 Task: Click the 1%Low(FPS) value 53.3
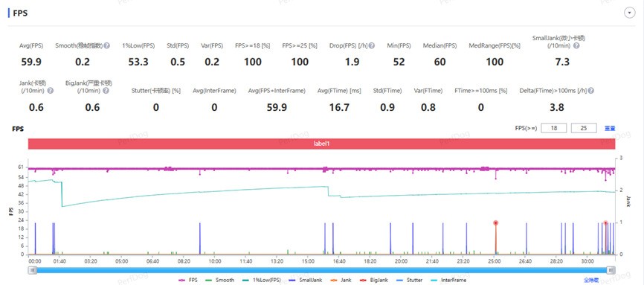pos(138,62)
